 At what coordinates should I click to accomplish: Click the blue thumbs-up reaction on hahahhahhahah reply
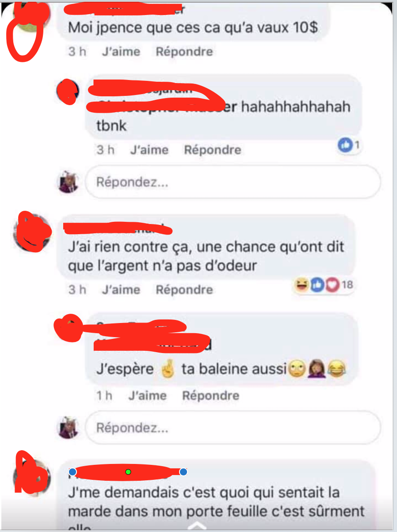345,145
